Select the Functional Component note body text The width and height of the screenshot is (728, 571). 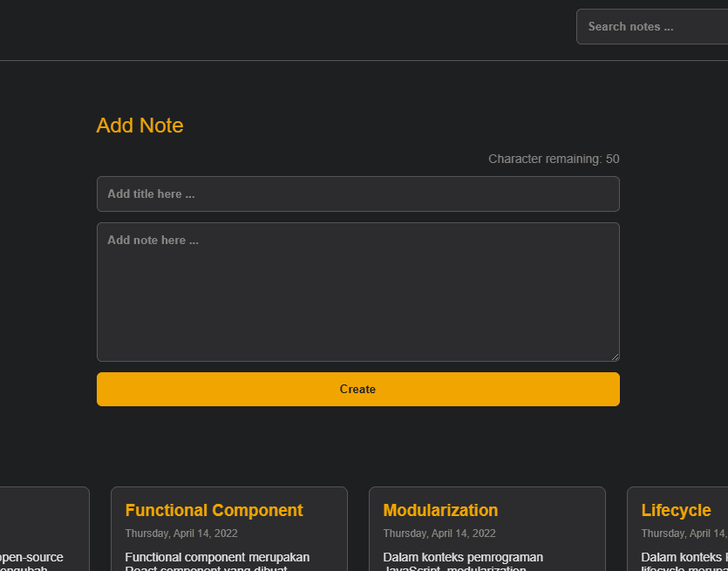[x=217, y=561]
